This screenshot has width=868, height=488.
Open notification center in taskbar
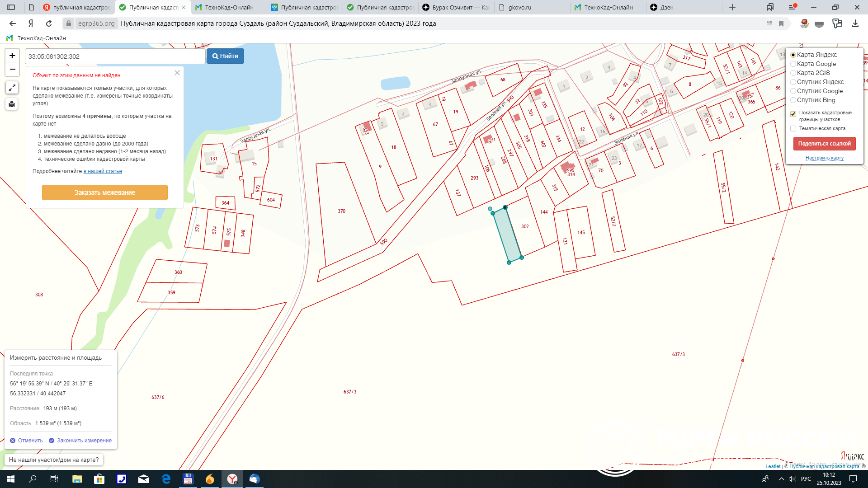(x=853, y=479)
